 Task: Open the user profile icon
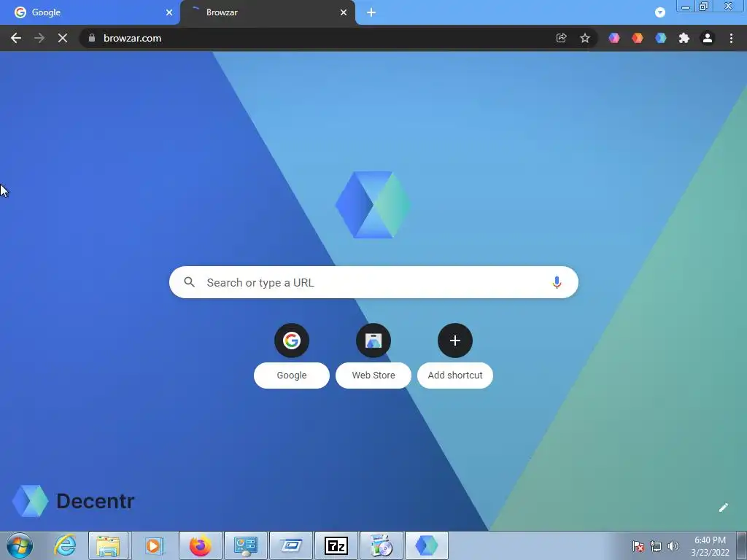[x=708, y=38]
